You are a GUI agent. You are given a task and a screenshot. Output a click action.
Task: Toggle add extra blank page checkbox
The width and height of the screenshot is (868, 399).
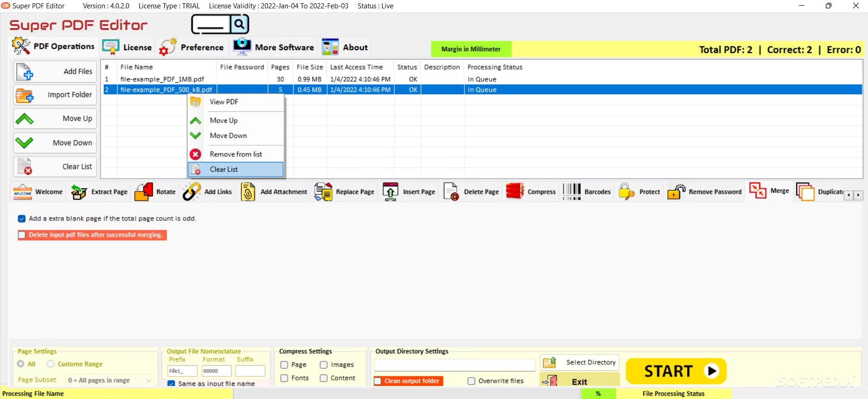click(22, 219)
